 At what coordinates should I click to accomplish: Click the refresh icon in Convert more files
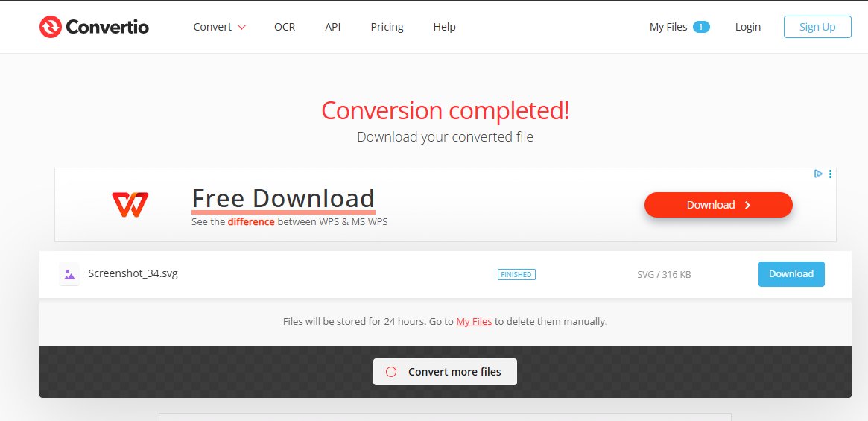click(391, 372)
